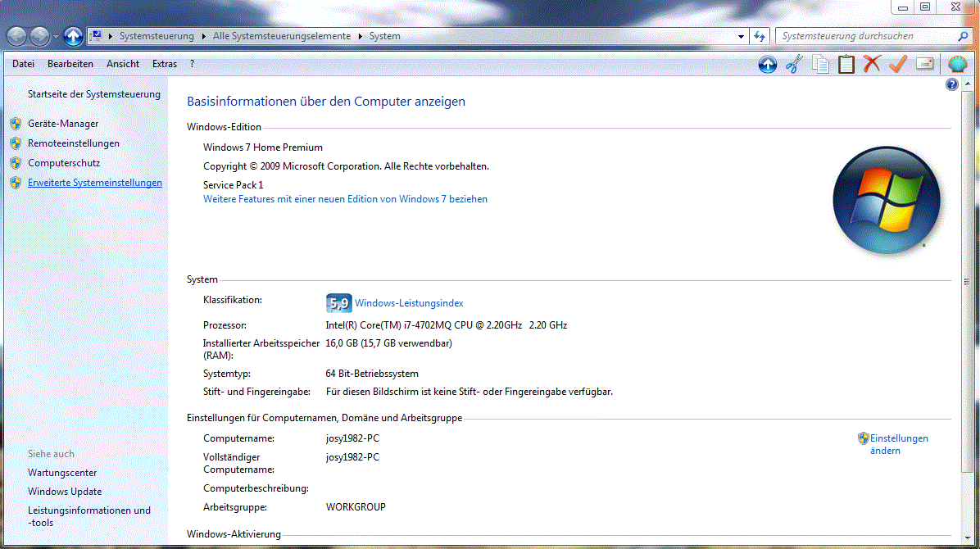
Task: Click the 64 Bit-Betriebssystem text
Action: click(372, 374)
